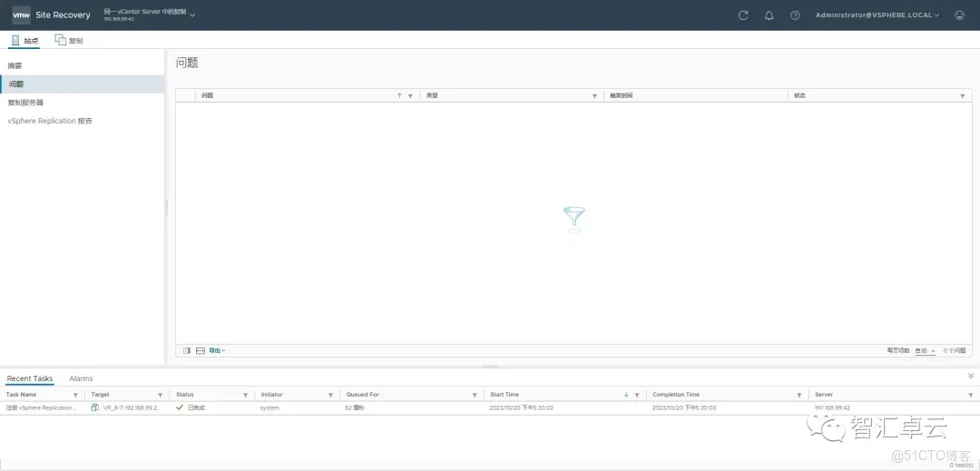The width and height of the screenshot is (980, 471).
Task: Click the 触发时间 column header
Action: coord(622,95)
